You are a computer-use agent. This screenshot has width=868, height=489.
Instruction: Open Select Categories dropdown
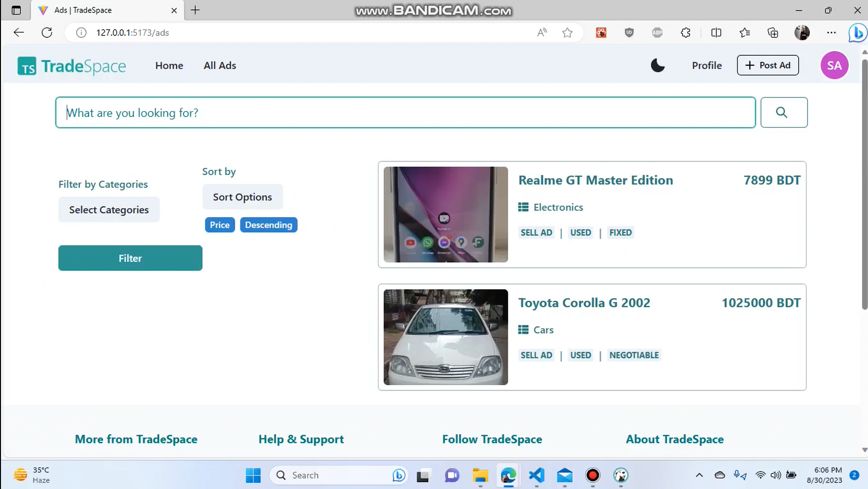[109, 210]
